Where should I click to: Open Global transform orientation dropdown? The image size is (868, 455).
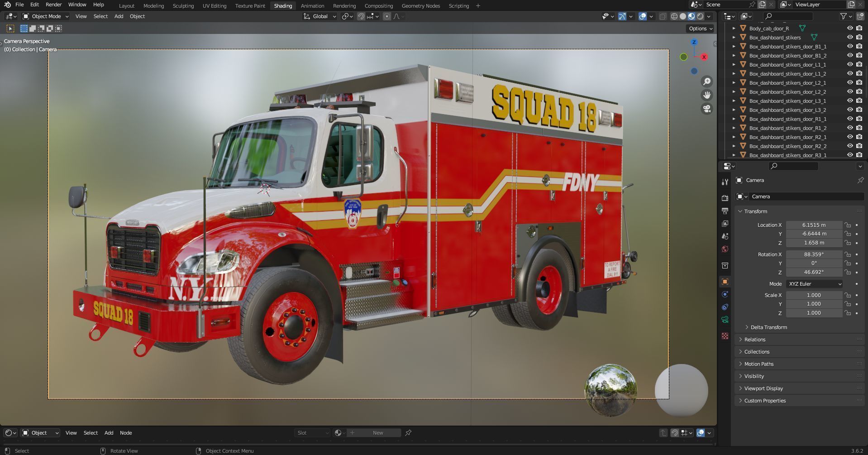point(320,16)
